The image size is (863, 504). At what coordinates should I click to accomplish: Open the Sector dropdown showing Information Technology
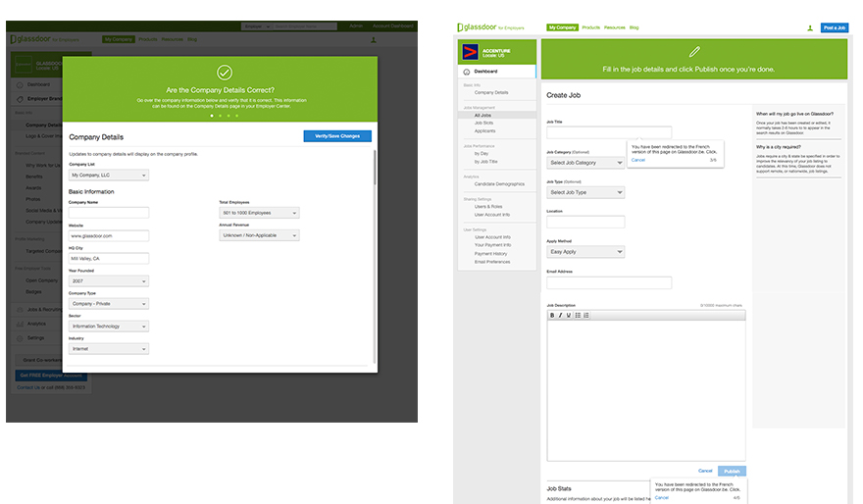pos(108,327)
